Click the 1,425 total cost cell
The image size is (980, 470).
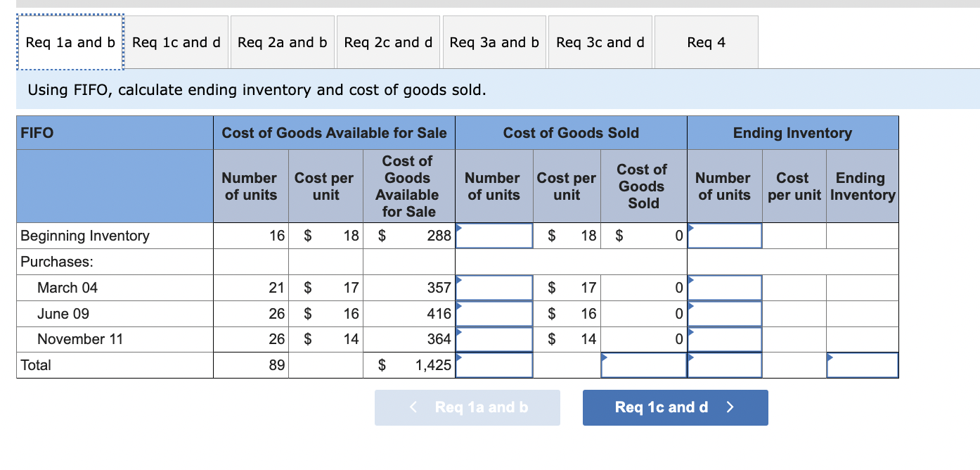click(x=408, y=365)
